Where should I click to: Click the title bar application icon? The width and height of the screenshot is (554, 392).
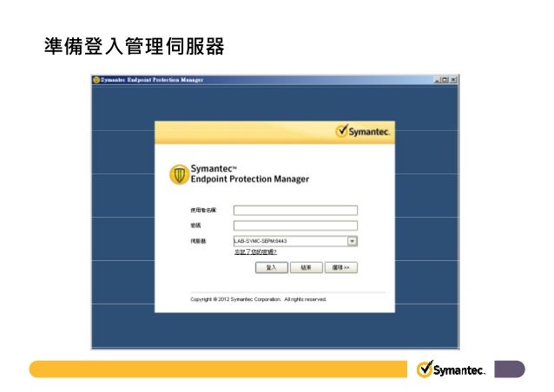pyautogui.click(x=96, y=80)
